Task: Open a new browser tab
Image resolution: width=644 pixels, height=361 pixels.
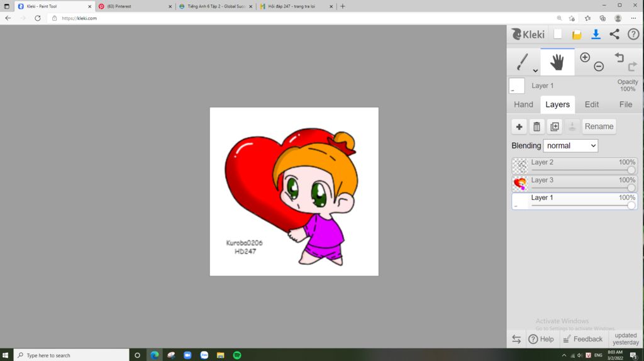Action: (x=343, y=6)
